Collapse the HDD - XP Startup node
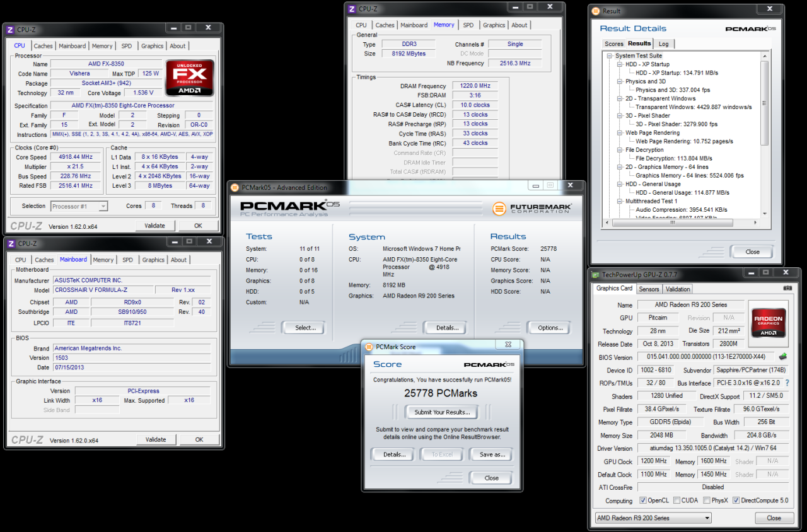Viewport: 807px width, 532px height. (x=620, y=64)
